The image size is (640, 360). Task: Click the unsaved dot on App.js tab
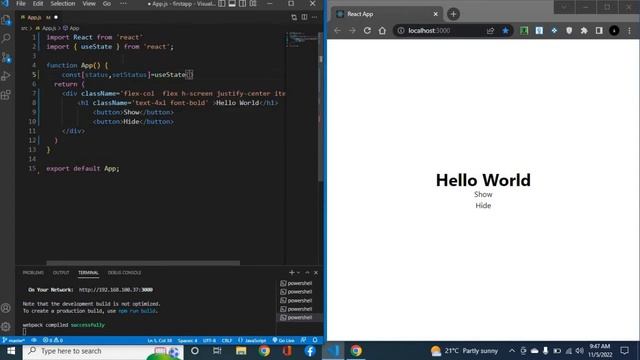pos(56,17)
